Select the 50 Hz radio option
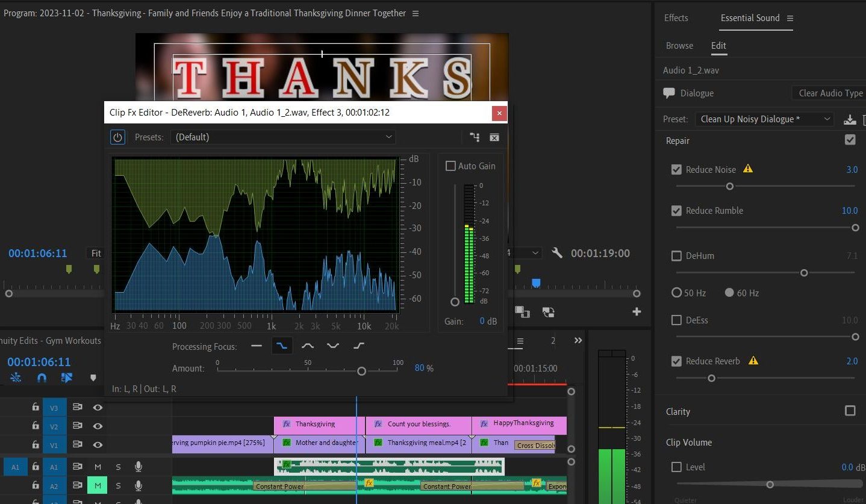The width and height of the screenshot is (866, 504). [676, 293]
